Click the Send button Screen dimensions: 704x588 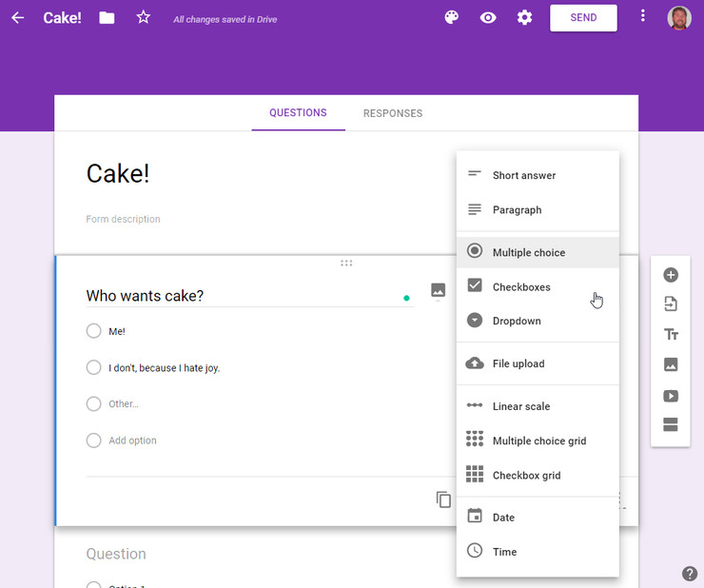point(583,17)
